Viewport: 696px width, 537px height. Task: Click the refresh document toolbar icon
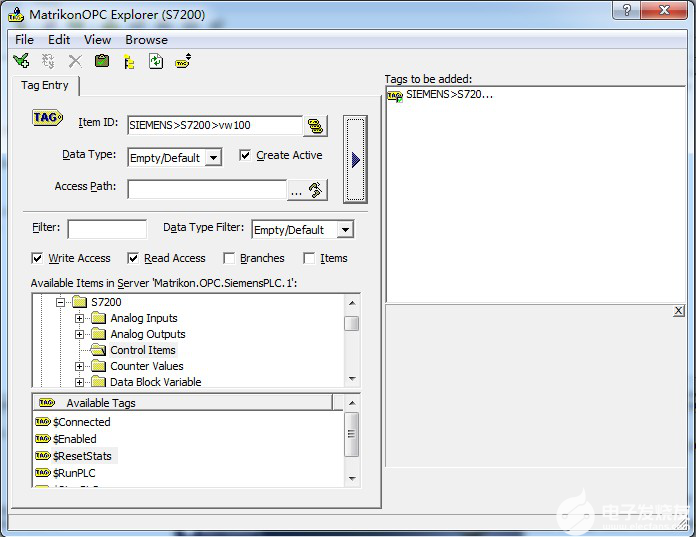(x=156, y=61)
